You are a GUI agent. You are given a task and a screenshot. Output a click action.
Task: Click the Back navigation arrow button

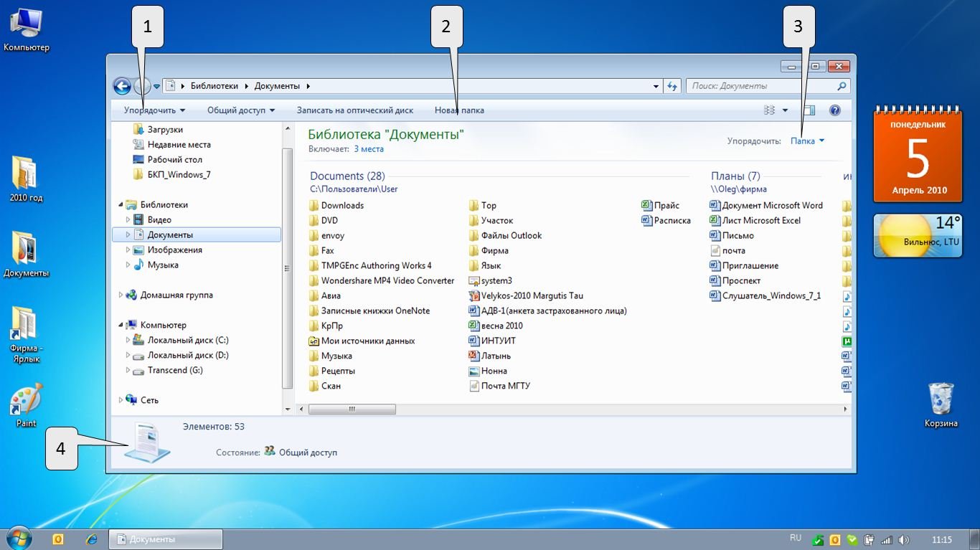pyautogui.click(x=122, y=86)
